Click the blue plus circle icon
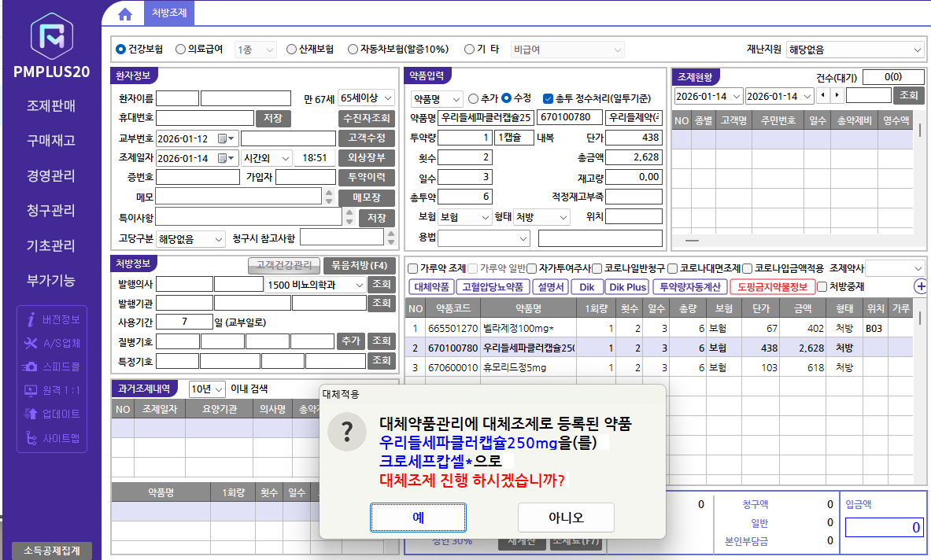 pos(920,287)
